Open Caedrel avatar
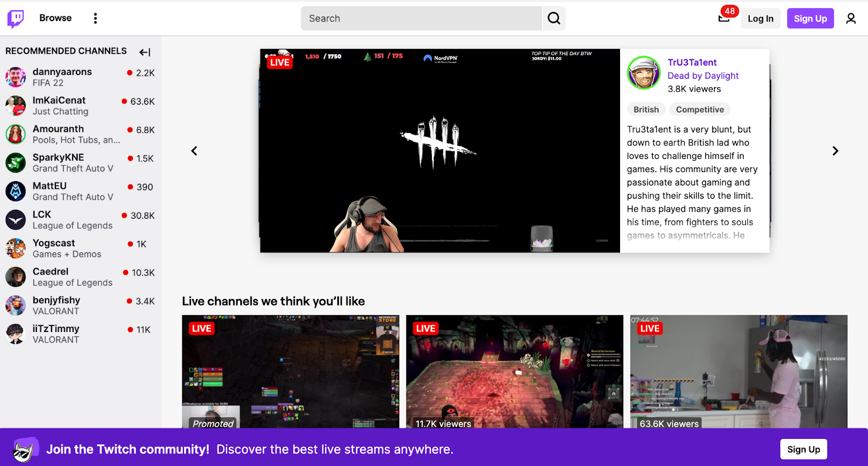The image size is (868, 466). pos(16,277)
